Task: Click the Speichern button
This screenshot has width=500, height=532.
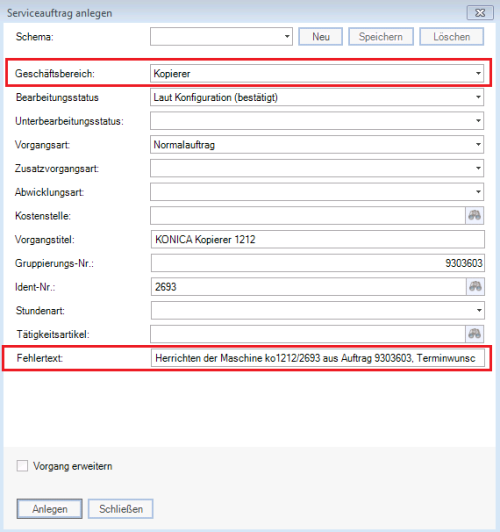Action: (x=381, y=36)
